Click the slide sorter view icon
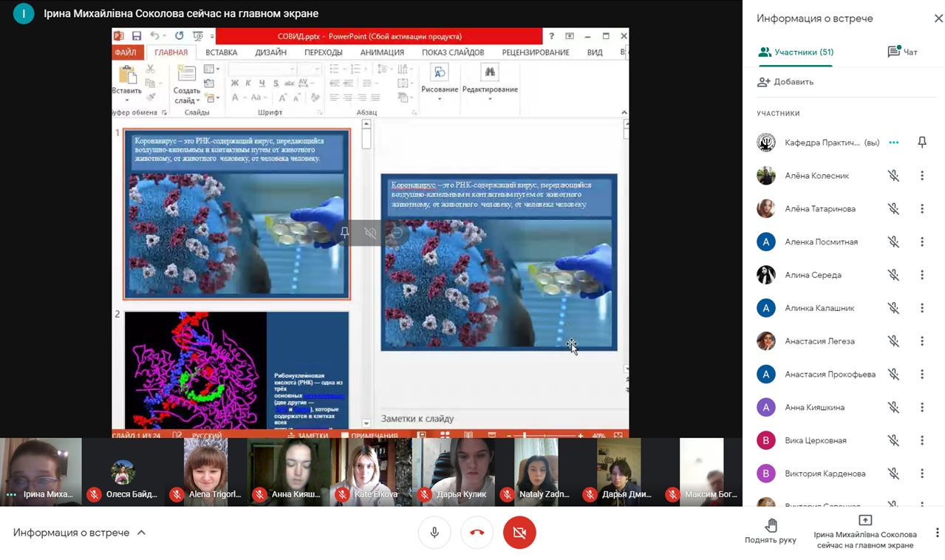The image size is (945, 560). pos(445,436)
